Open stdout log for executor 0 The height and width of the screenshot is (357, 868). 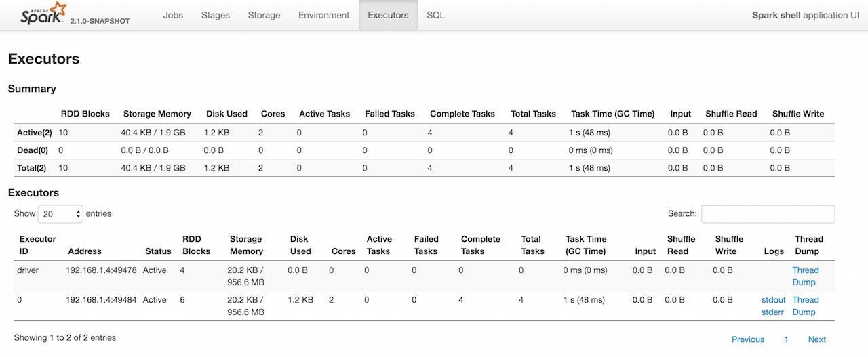(x=774, y=300)
